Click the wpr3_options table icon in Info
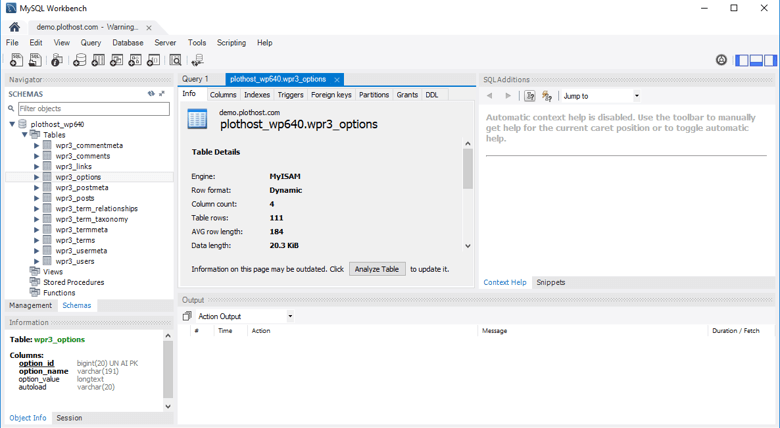The height and width of the screenshot is (428, 780). tap(197, 119)
